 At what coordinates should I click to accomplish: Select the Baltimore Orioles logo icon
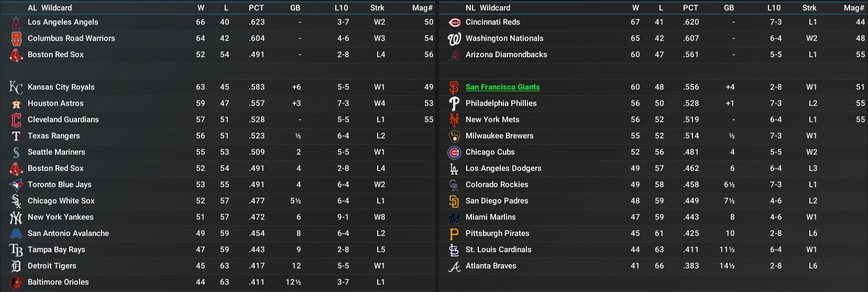(x=16, y=282)
